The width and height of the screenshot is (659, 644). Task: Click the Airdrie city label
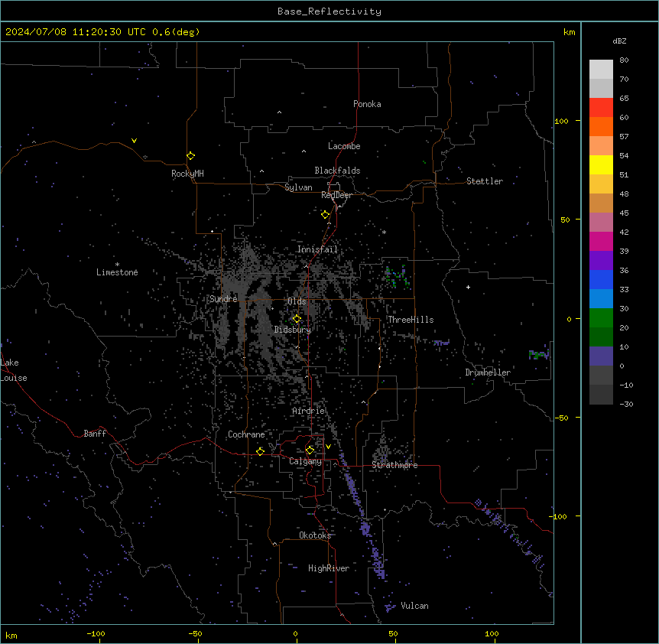click(x=308, y=411)
